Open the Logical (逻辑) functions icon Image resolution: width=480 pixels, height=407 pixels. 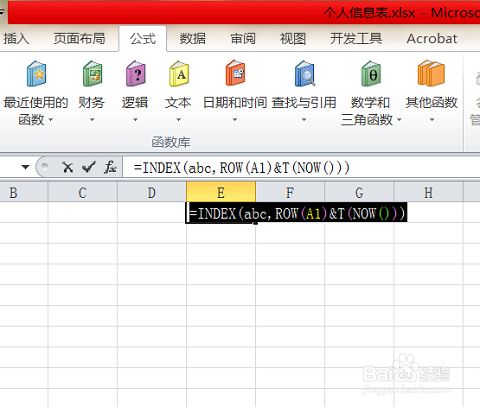[135, 73]
